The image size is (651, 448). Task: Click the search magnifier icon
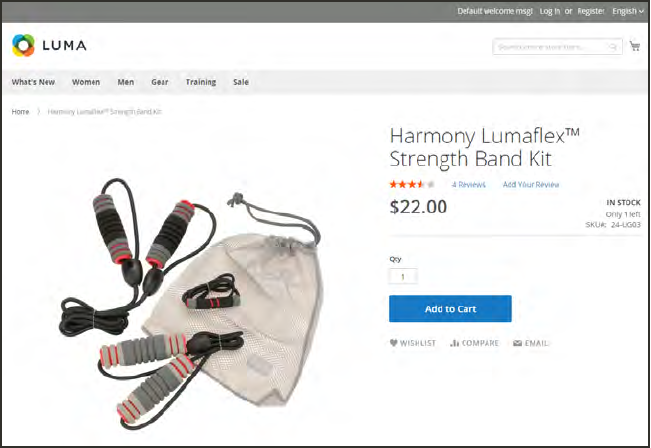[x=613, y=47]
